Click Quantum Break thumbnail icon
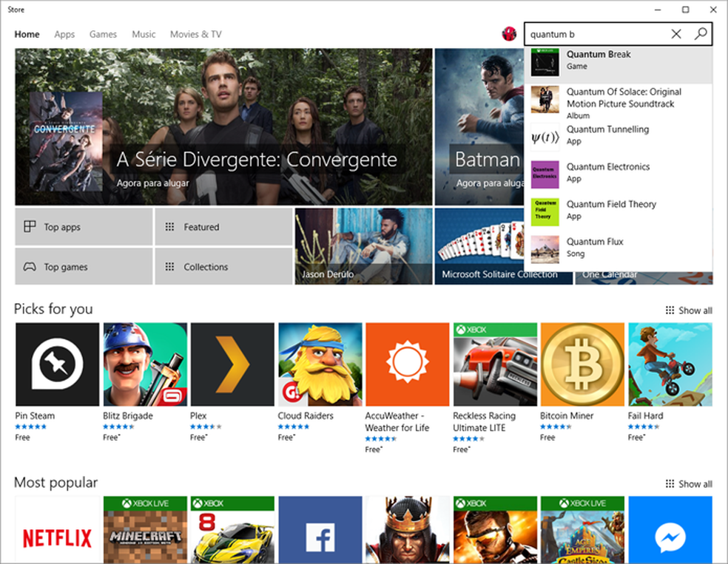 click(545, 62)
